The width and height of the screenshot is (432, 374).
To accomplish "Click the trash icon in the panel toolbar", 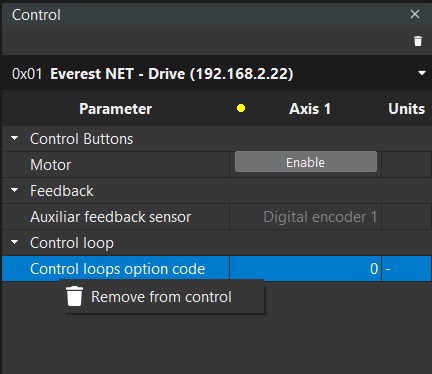I will (x=418, y=41).
